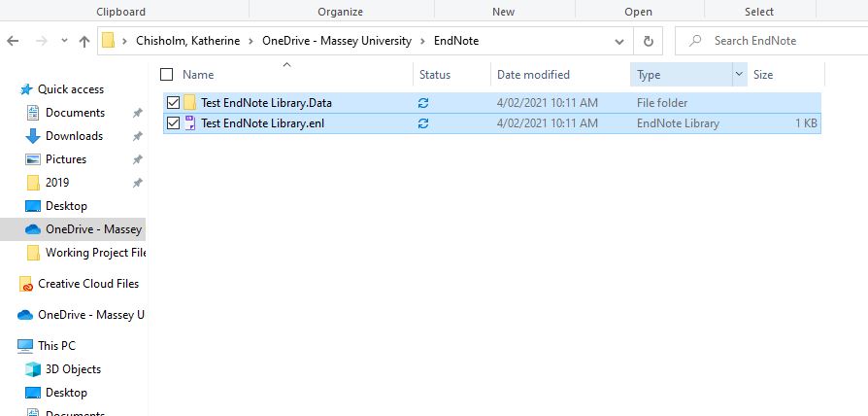Click Test EndNote Library.enl file icon
This screenshot has width=868, height=416.
click(x=190, y=123)
